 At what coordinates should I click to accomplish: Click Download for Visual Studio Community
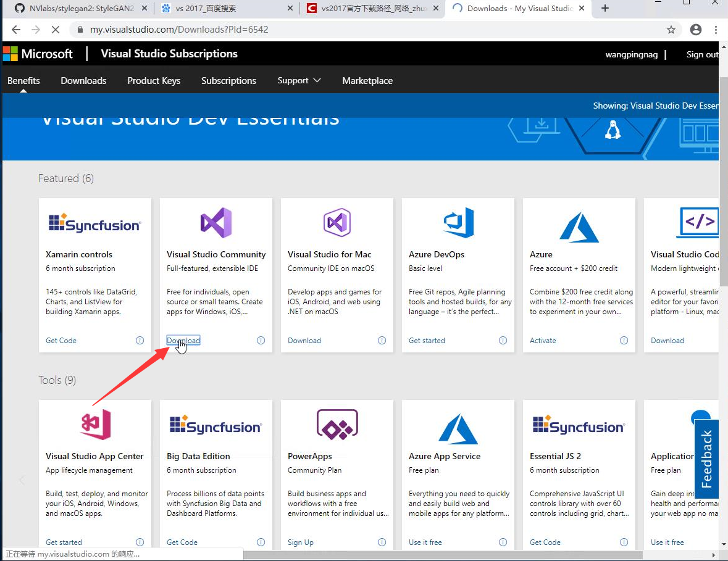183,341
